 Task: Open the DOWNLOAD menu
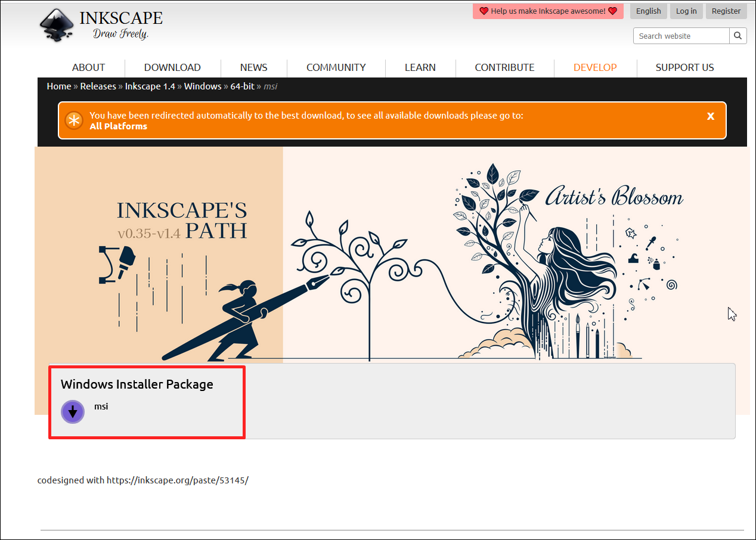pyautogui.click(x=172, y=67)
